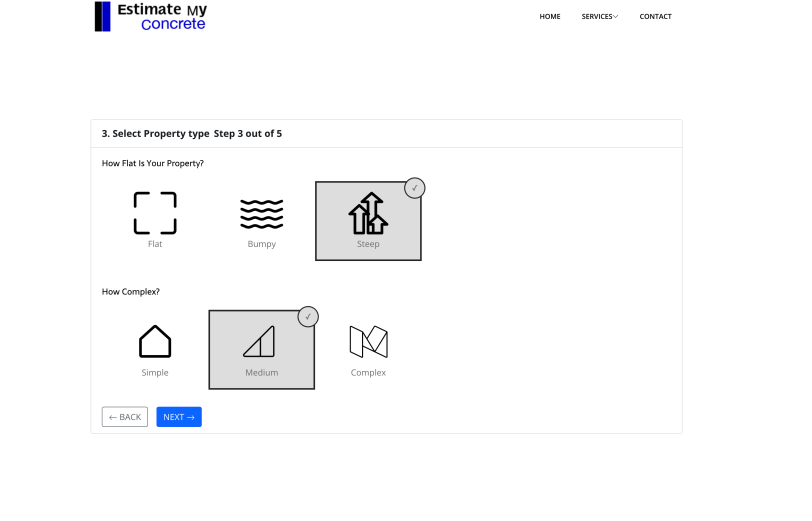
Task: Click the Steep upward arrows icon
Action: tap(367, 213)
